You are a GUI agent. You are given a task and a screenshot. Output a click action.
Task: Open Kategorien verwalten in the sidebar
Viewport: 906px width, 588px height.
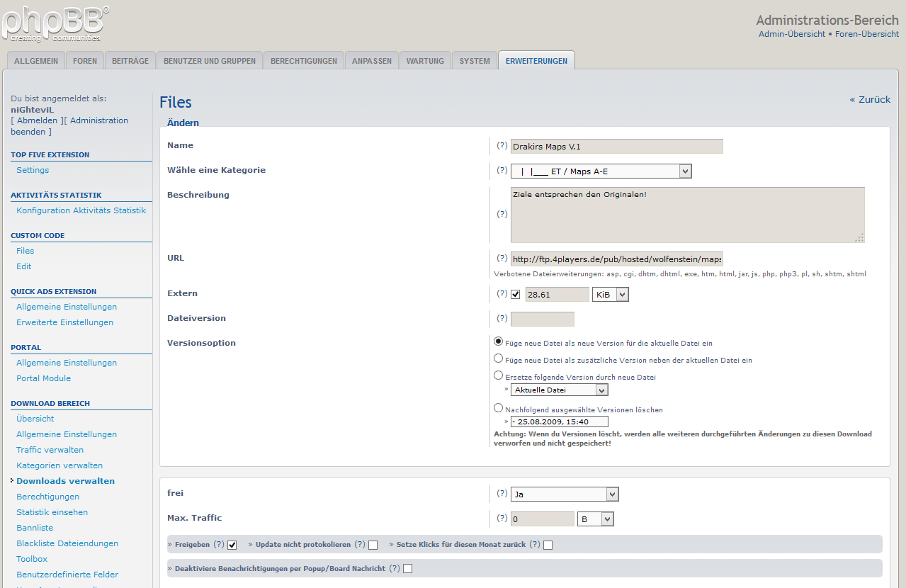60,465
